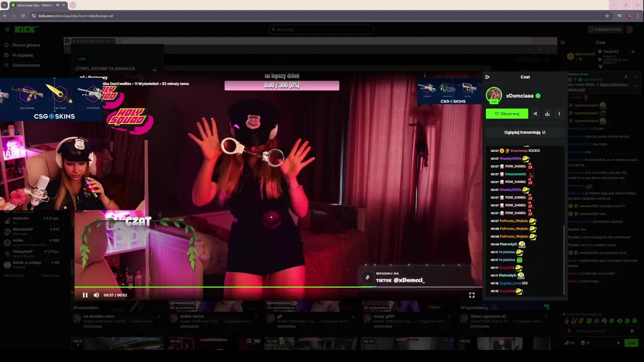The image size is (644, 362).
Task: Click the verified badge next to xDomciaaa
Action: tap(538, 96)
